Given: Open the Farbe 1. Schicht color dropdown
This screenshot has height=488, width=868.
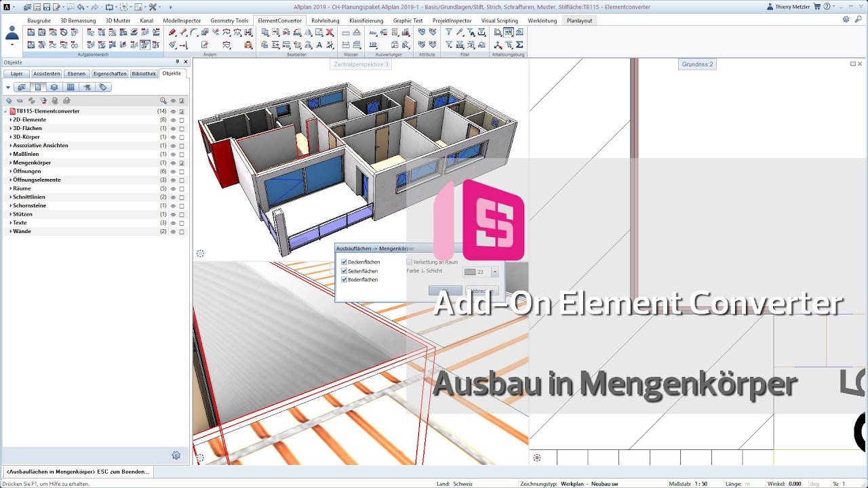Looking at the screenshot, I should (x=495, y=272).
